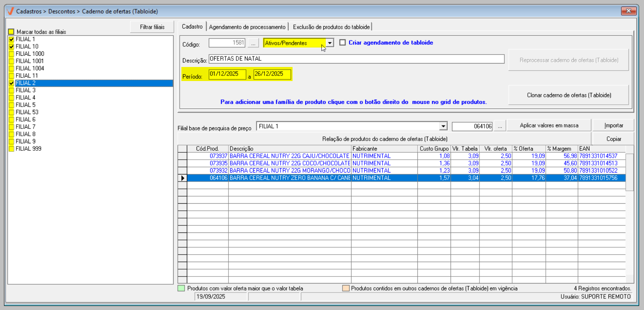This screenshot has height=310, width=644.
Task: Click the Importar button
Action: tap(613, 125)
